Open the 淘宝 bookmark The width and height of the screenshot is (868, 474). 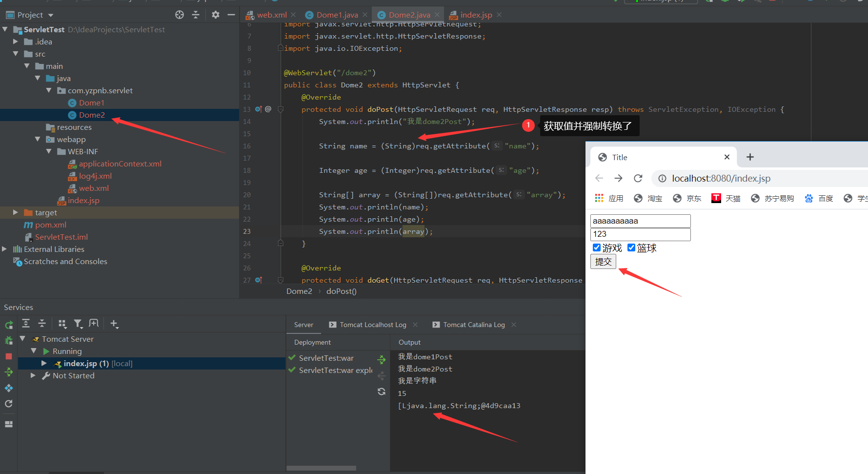(648, 198)
